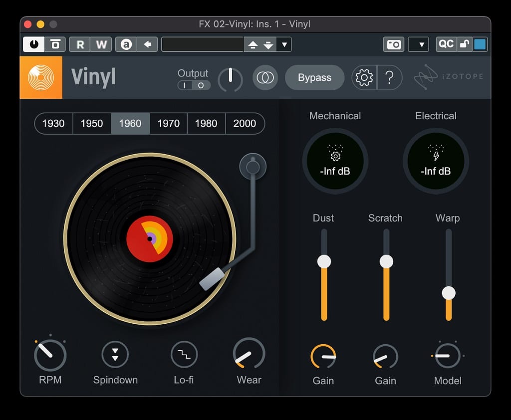Open the preset management dropdown

point(284,44)
